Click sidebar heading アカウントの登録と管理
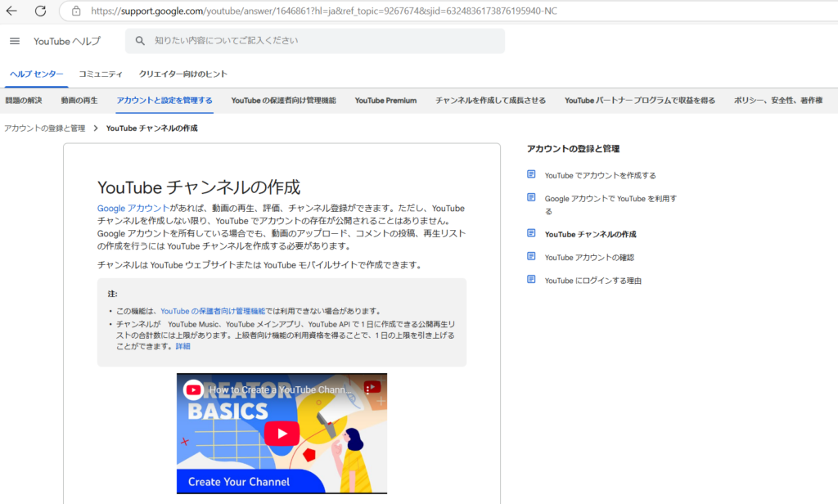 (x=573, y=149)
